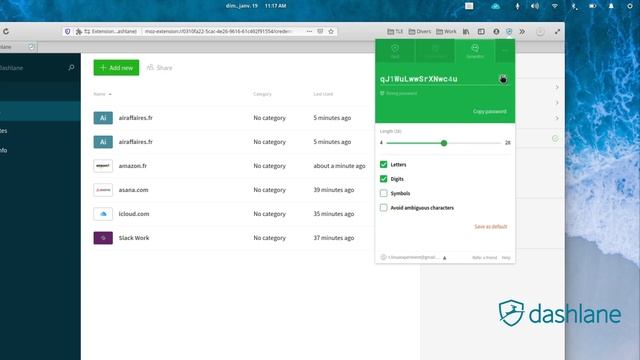Open the Work bookmarks folder

tap(447, 31)
